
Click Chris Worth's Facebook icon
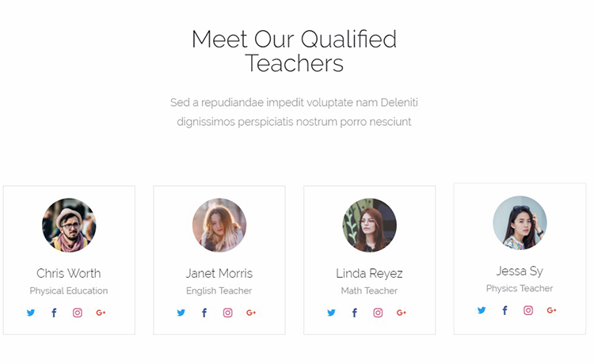click(54, 313)
